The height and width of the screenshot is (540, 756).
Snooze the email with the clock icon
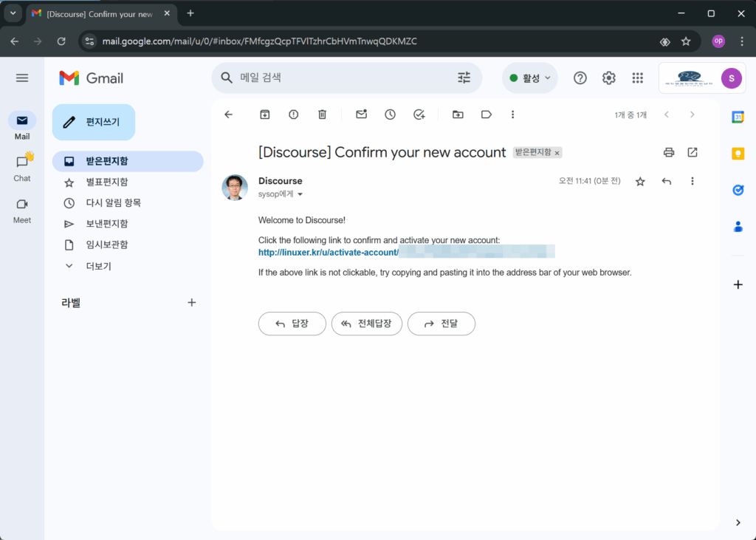(390, 115)
